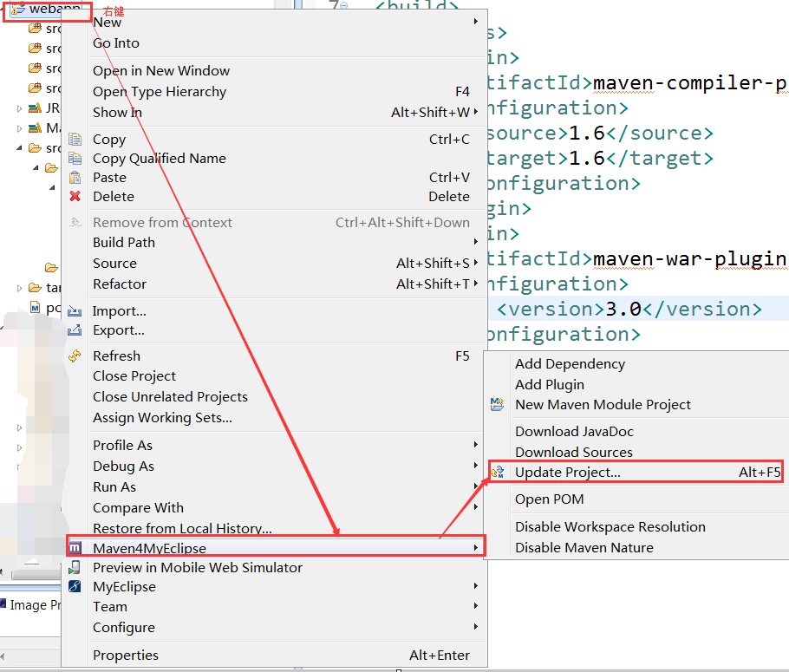Click the red Delete X icon
This screenshot has width=789, height=672.
75,197
